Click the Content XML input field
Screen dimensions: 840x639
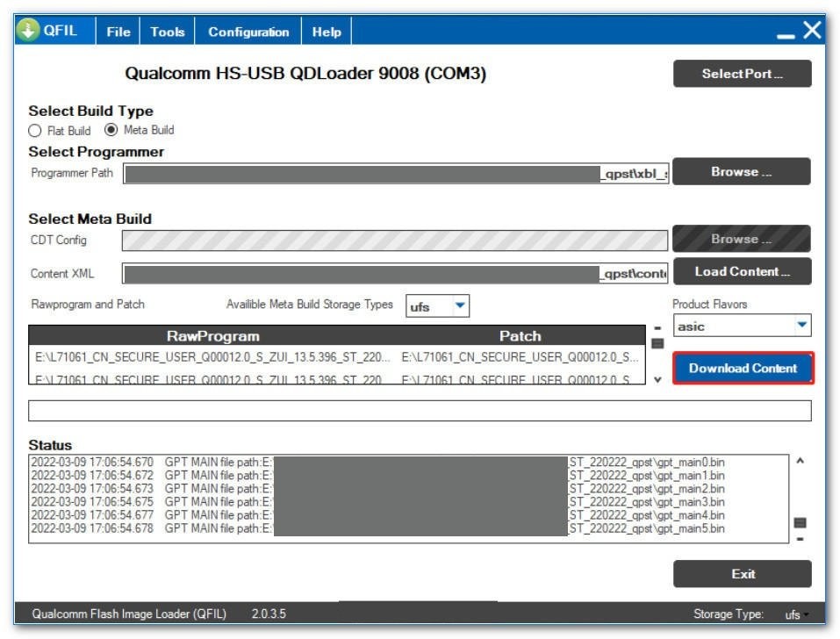[395, 273]
